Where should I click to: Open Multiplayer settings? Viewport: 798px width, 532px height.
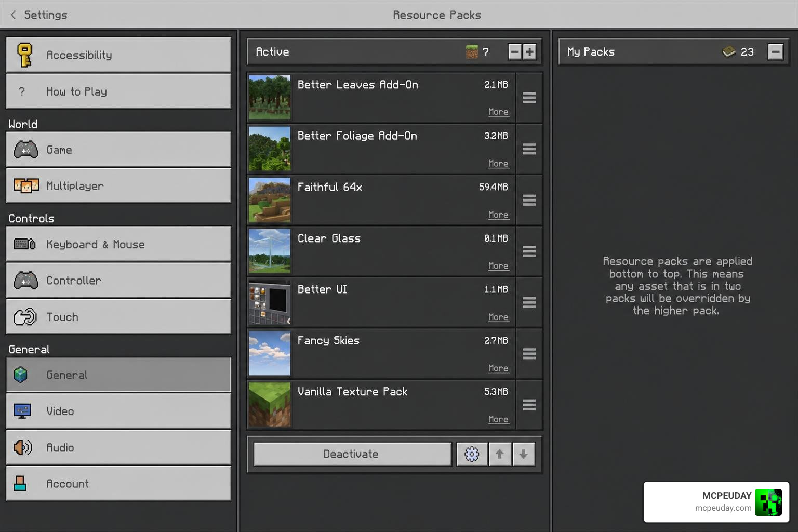pos(118,185)
